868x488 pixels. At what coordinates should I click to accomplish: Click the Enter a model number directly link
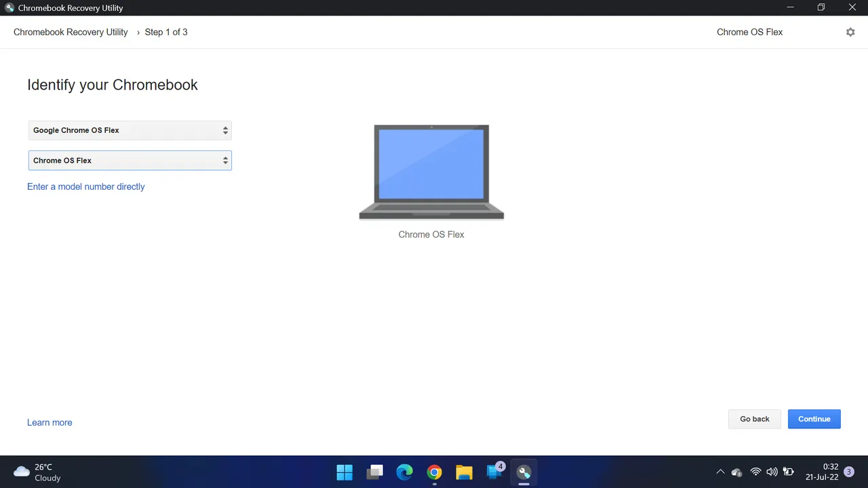(86, 186)
